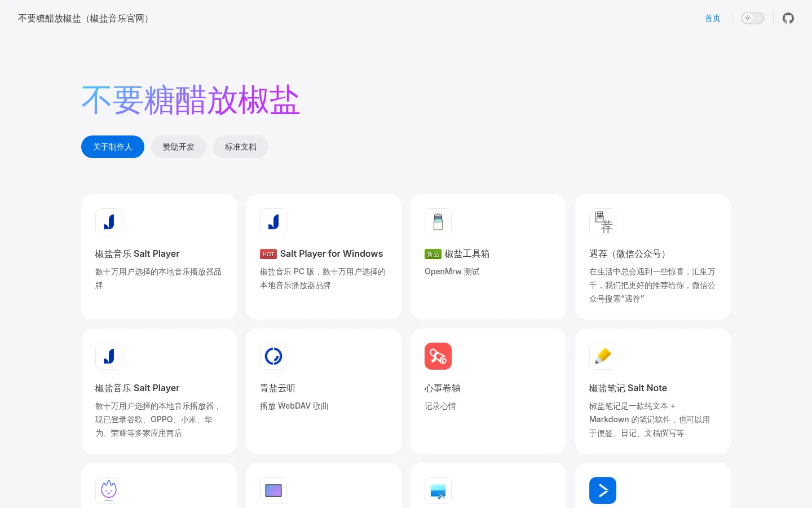Screen dimensions: 812x508
Task: Open the Salt Player for Windows title
Action: pos(332,253)
